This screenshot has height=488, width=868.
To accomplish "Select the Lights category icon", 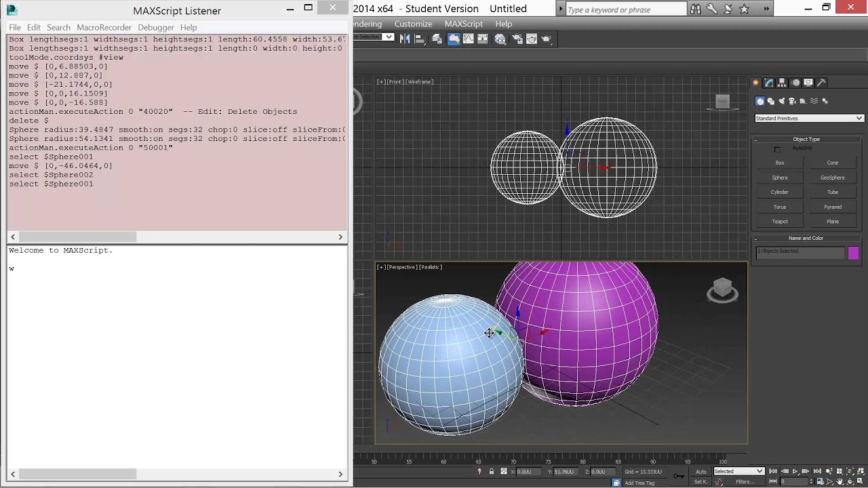I will tap(782, 101).
